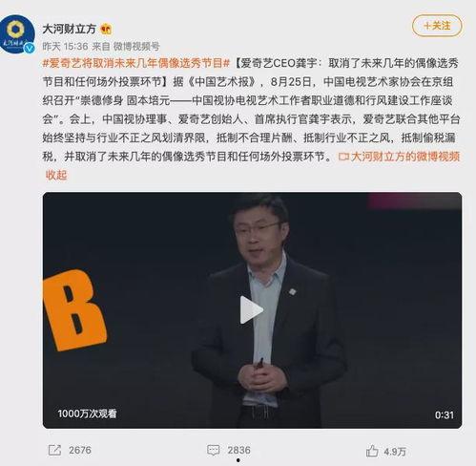The width and height of the screenshot is (476, 466).
Task: Follow the account with the +关注 button
Action: coord(437,26)
